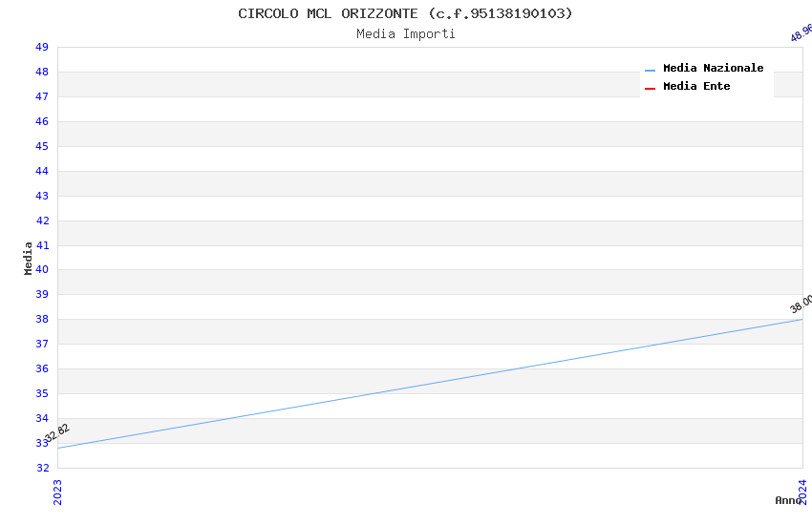Click the blue Media Nazionale trend line
The height and width of the screenshot is (525, 812).
pos(430,384)
